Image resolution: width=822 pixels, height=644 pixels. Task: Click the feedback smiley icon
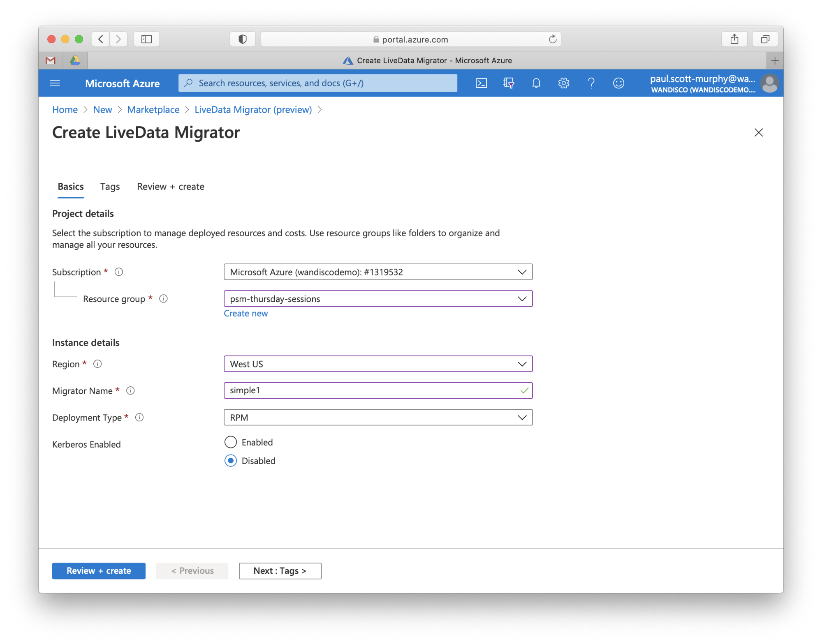click(x=618, y=83)
